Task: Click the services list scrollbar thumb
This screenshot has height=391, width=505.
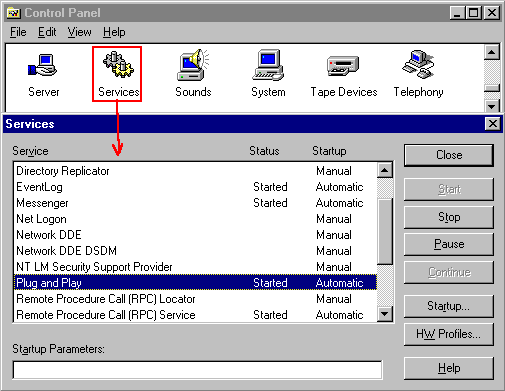Action: click(385, 231)
